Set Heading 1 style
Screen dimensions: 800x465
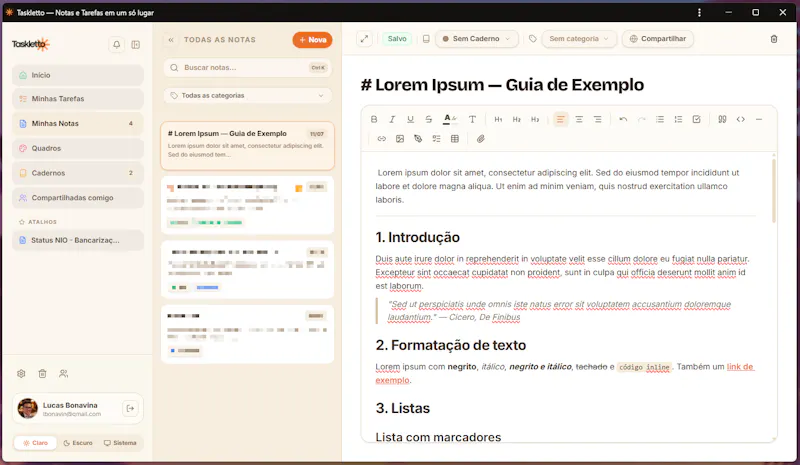pyautogui.click(x=498, y=119)
